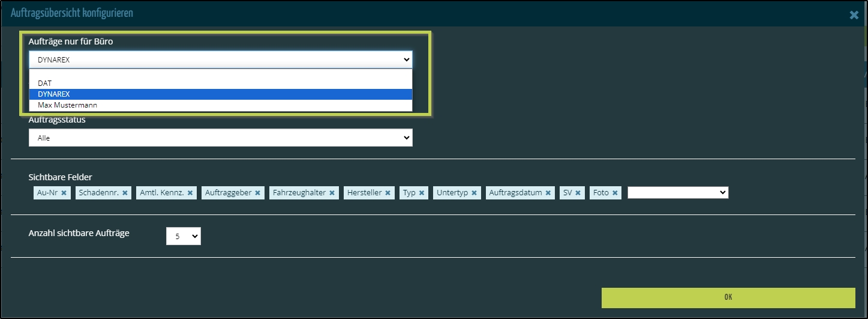The width and height of the screenshot is (868, 319).
Task: Remove the Fahrzeughalter field tag
Action: pos(332,193)
